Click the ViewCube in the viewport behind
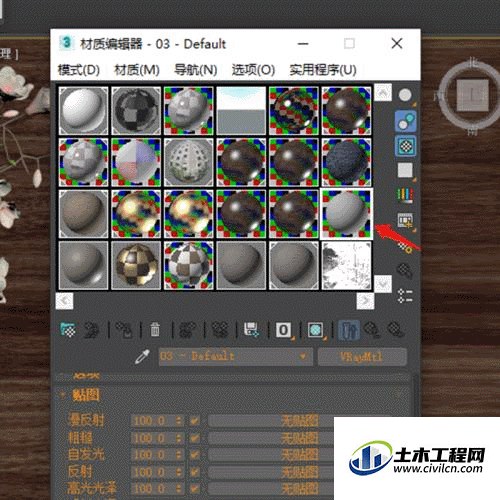The height and width of the screenshot is (500, 500). [472, 96]
